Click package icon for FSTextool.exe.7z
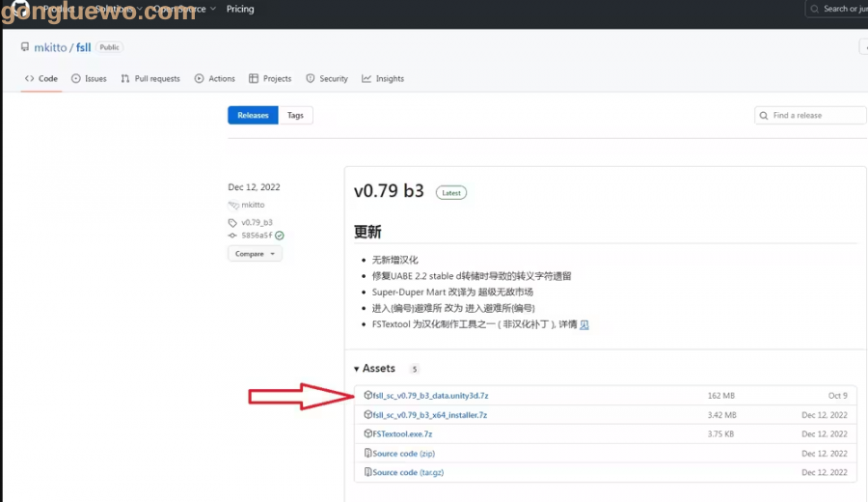This screenshot has width=868, height=502. tap(367, 433)
